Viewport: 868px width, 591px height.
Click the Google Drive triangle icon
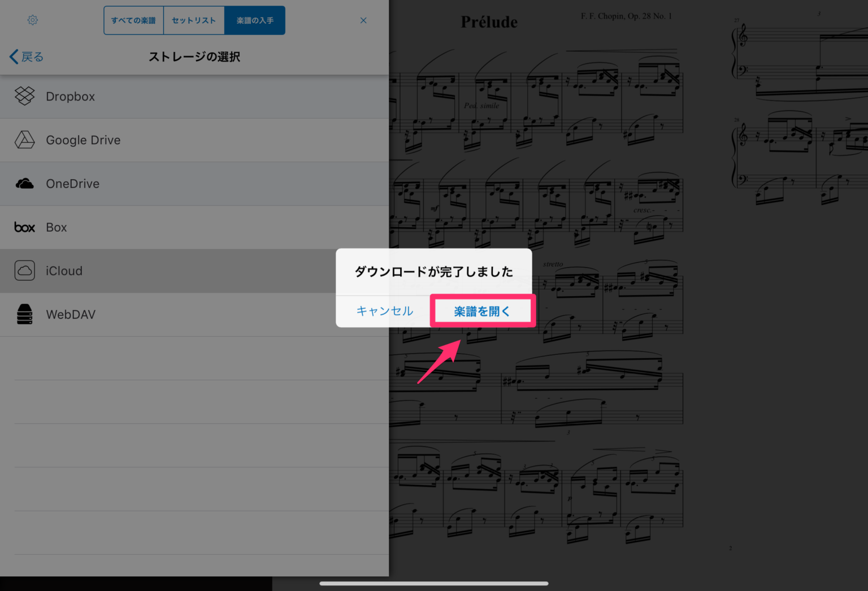(x=24, y=140)
